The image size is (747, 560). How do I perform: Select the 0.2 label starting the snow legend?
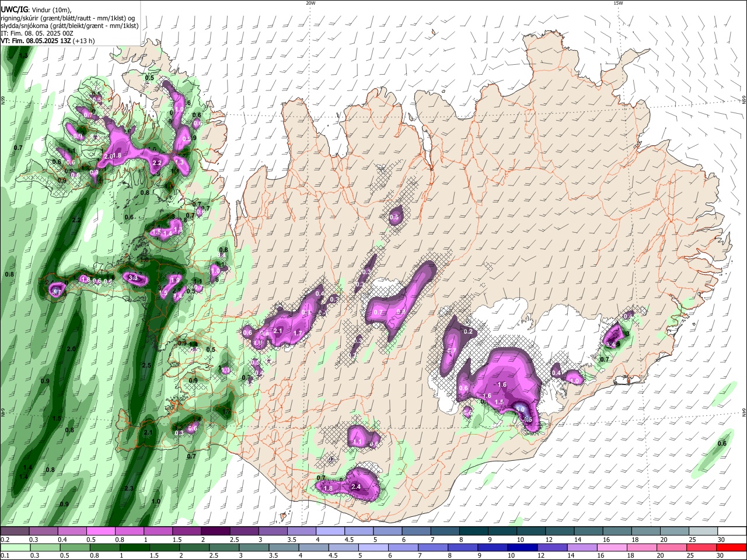point(5,540)
